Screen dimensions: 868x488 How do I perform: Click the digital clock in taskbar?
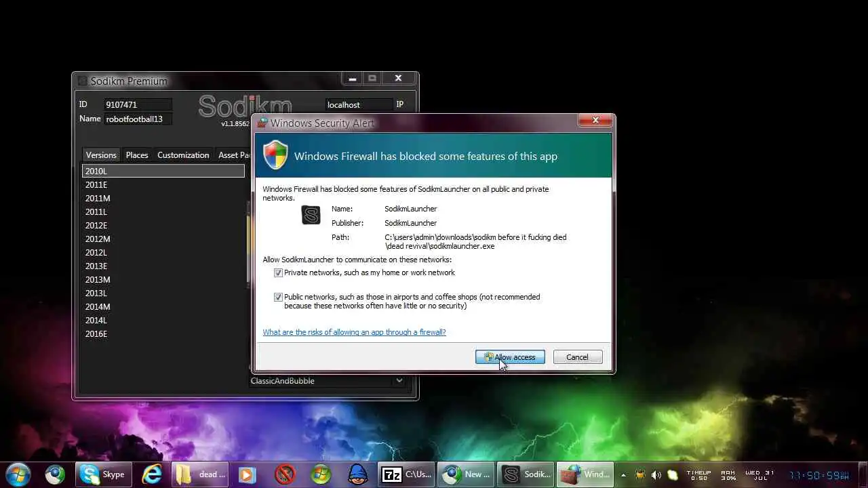pos(818,475)
